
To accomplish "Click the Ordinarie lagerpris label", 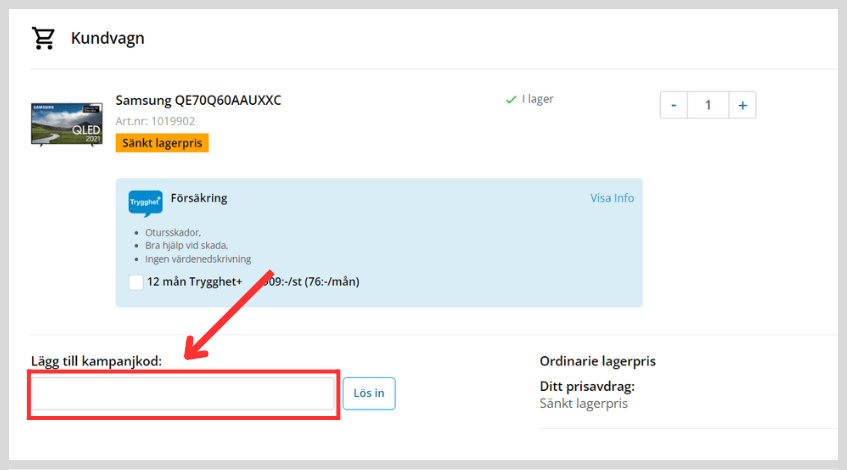I will [x=597, y=361].
